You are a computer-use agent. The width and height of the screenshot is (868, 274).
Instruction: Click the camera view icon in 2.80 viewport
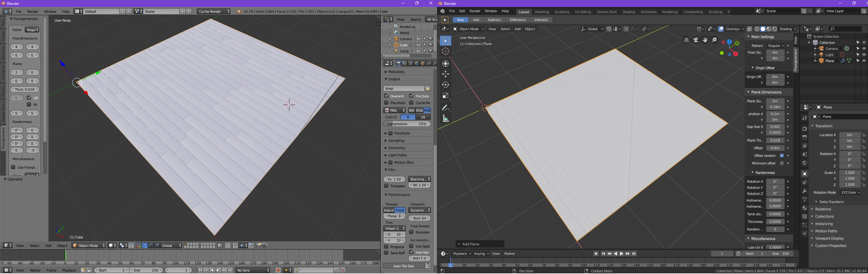click(696, 40)
